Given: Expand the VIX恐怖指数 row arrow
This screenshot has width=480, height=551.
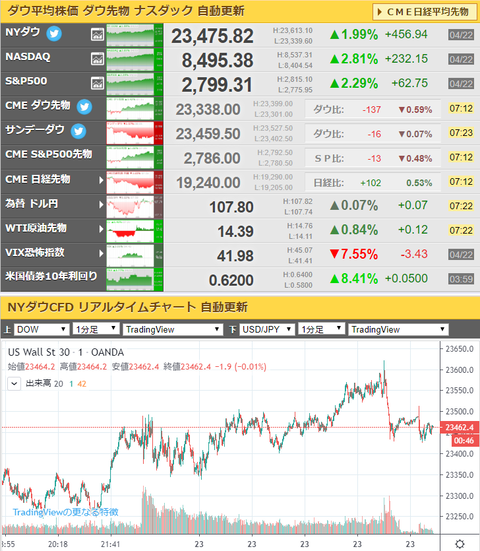Looking at the screenshot, I should tap(101, 253).
